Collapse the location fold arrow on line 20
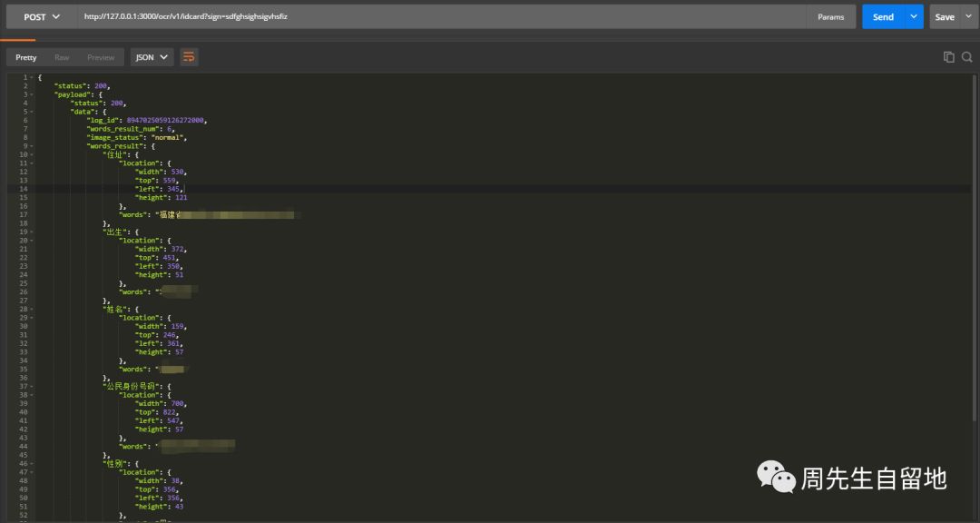This screenshot has height=523, width=980. point(31,241)
